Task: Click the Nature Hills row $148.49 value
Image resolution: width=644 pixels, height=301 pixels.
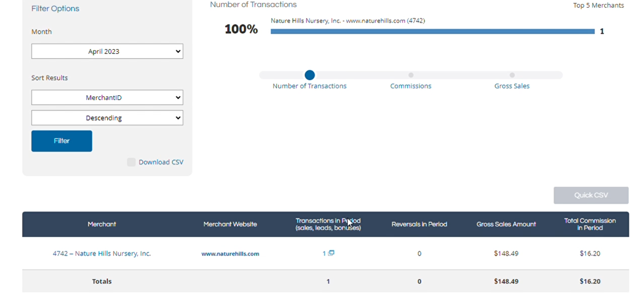Action: (506, 254)
